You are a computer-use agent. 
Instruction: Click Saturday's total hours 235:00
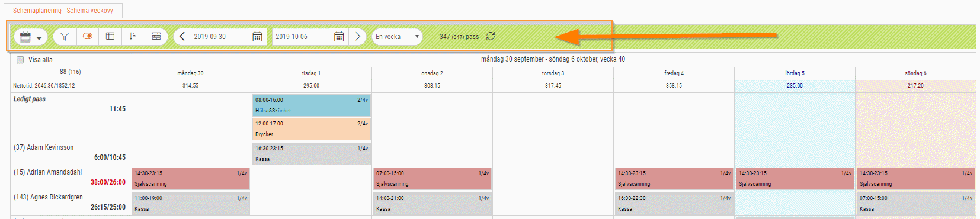coord(795,86)
